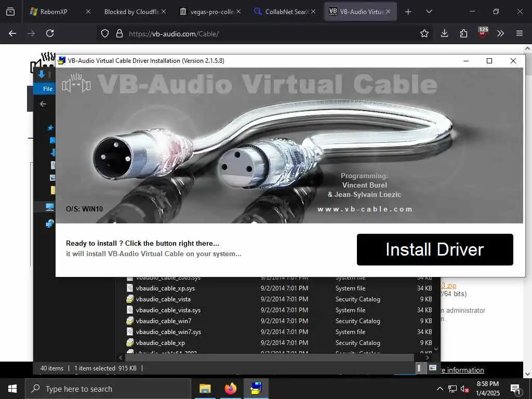Go back to previous page in Firefox
532x399 pixels.
(12, 33)
